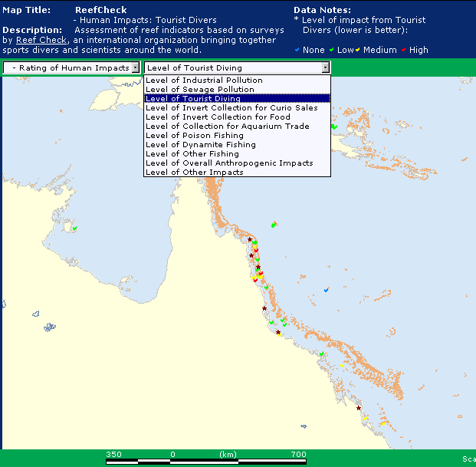Click the highlighted Level of Tourist Diving option
Image resolution: width=476 pixels, height=467 pixels.
coord(193,99)
